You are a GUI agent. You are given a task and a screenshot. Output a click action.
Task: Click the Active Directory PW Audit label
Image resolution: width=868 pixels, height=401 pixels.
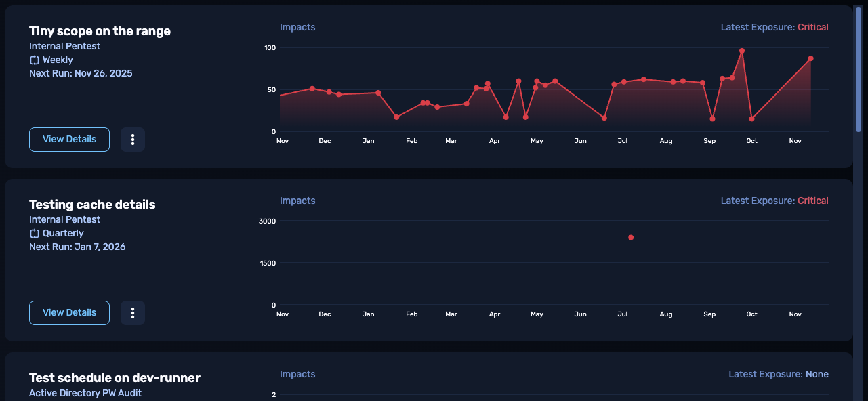coord(85,393)
